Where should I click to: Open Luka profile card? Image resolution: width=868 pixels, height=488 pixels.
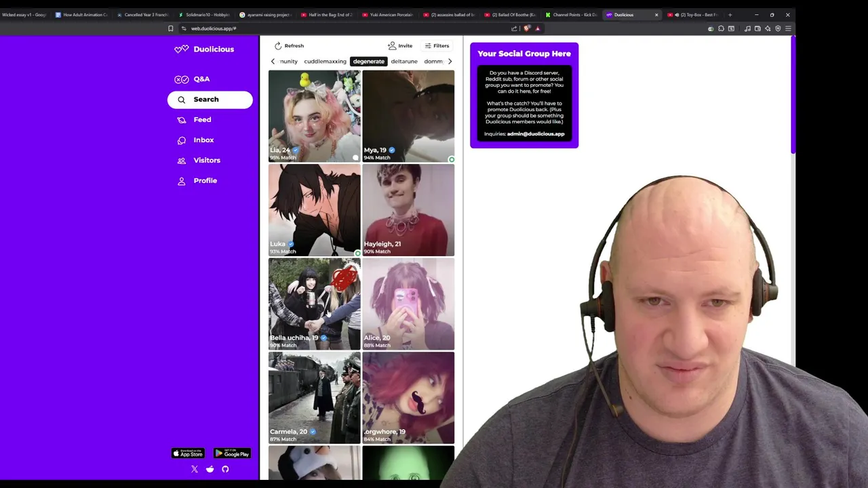pos(315,209)
